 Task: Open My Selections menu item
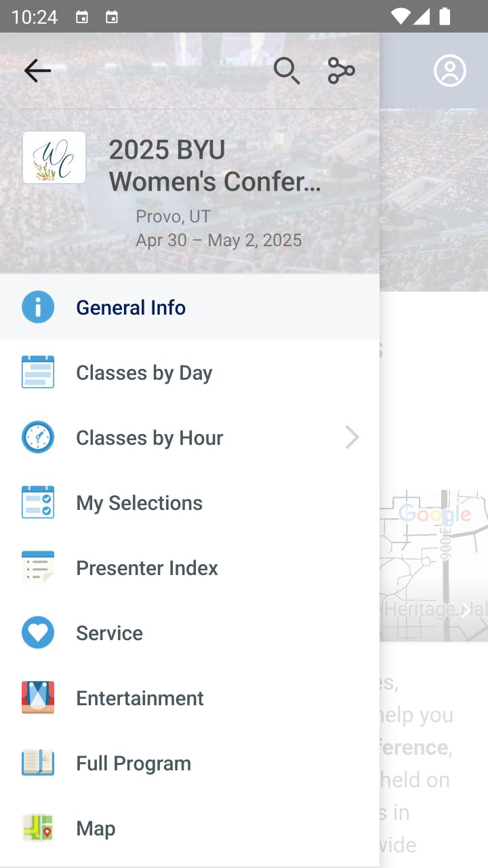tap(190, 502)
